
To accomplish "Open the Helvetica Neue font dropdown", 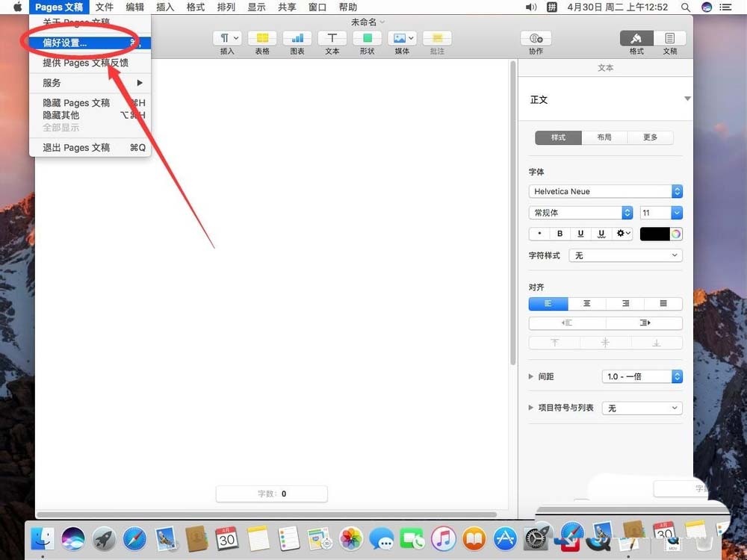I will pos(605,191).
